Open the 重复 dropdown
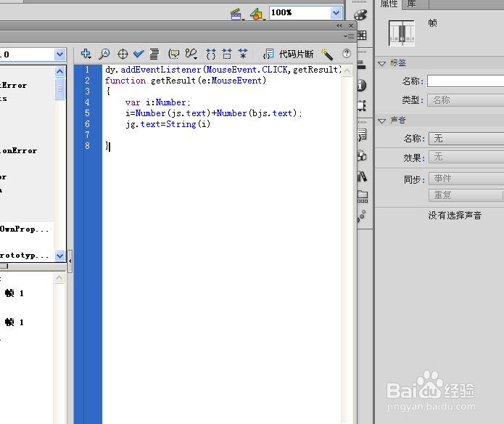This screenshot has height=424, width=504. coord(466,195)
